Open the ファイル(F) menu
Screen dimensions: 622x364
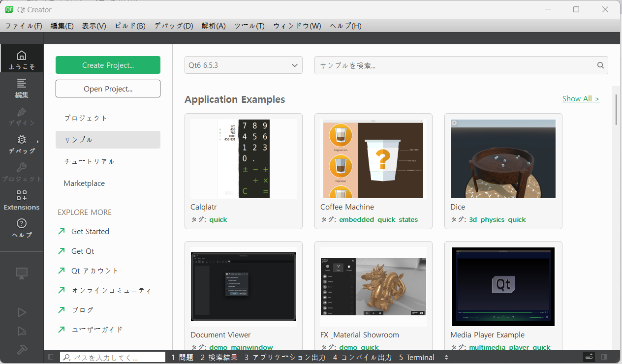point(24,26)
